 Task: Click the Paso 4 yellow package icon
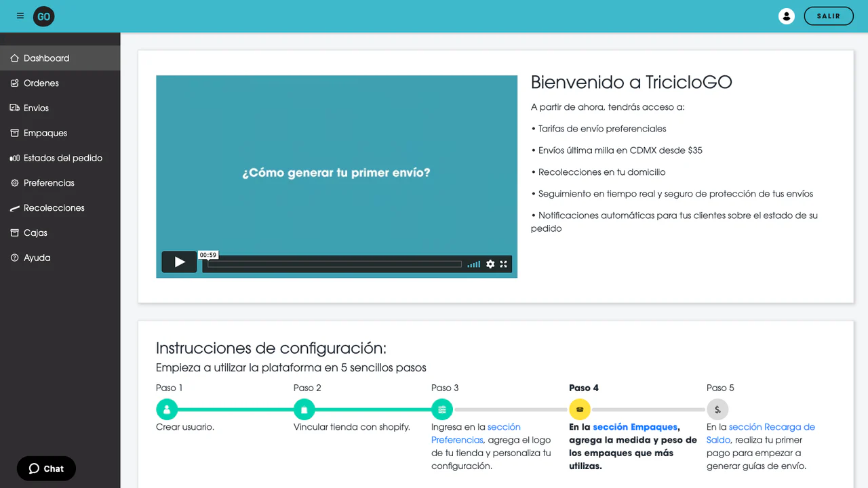pos(580,409)
